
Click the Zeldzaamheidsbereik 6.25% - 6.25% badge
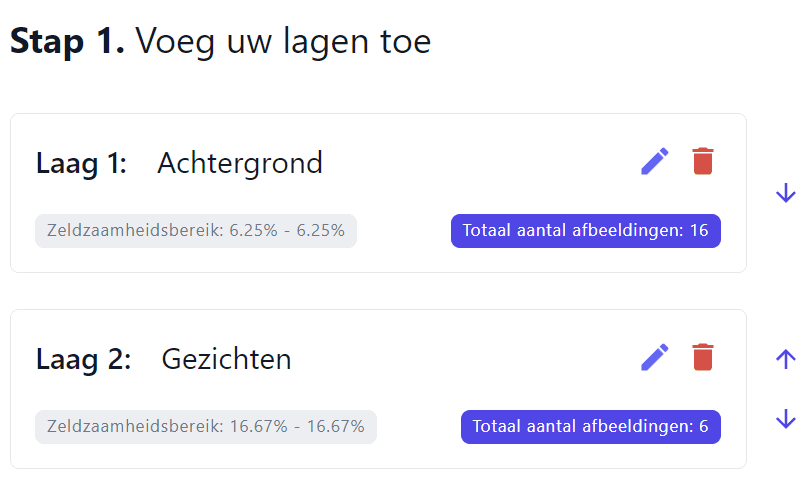pyautogui.click(x=196, y=230)
